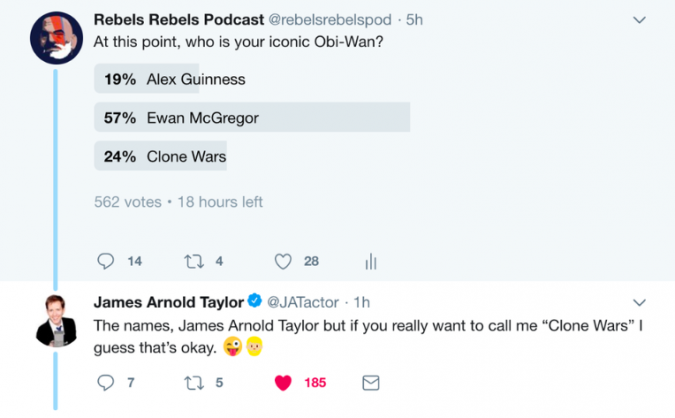Unlike James Arnold Taylor's tweet
This screenshot has height=418, width=675.
[x=283, y=382]
